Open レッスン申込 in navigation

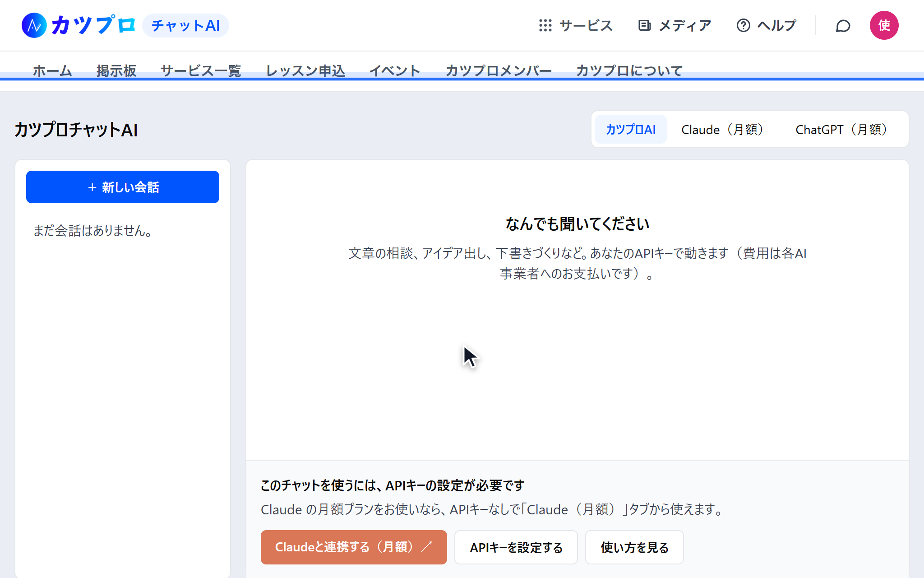305,70
